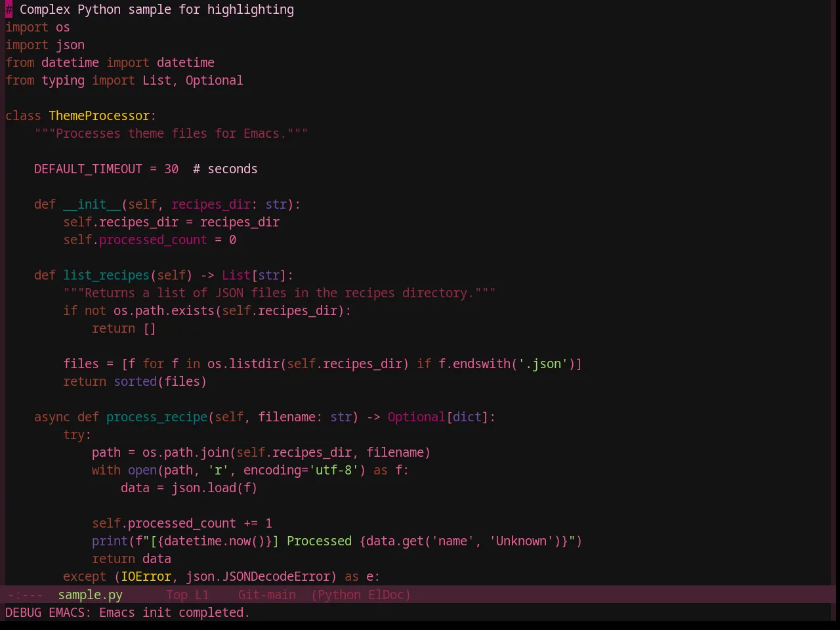Click the "os.listdir" call
The width and height of the screenshot is (840, 630).
tap(243, 364)
